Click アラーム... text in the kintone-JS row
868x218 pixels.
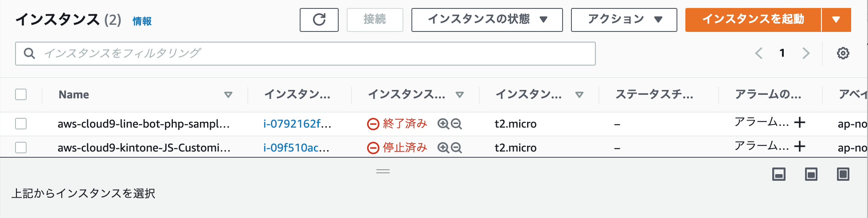coord(762,146)
